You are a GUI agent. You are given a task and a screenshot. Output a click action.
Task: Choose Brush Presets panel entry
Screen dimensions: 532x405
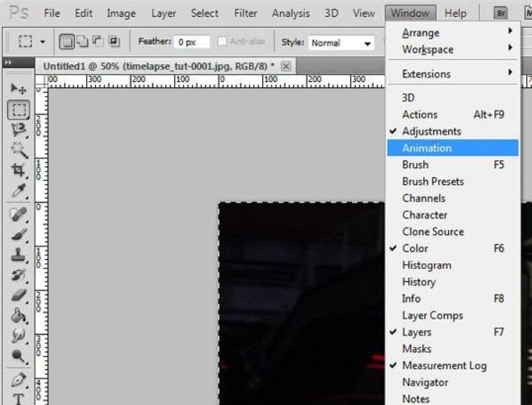(x=453, y=182)
